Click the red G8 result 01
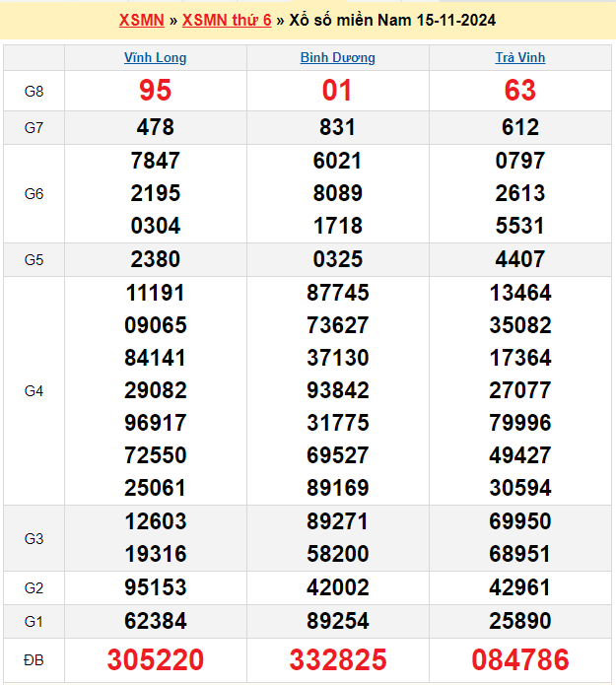616x685 pixels. point(337,91)
